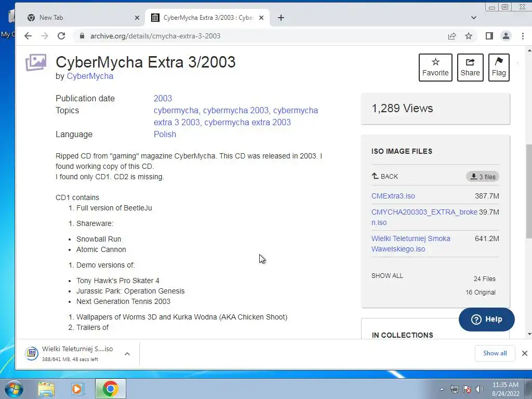Open the Polish language link
This screenshot has width=532, height=399.
coord(165,134)
